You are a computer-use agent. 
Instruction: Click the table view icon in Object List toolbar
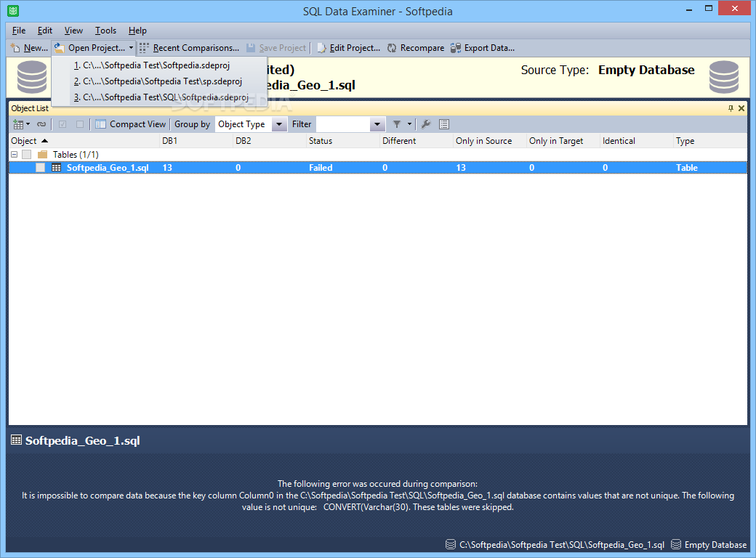click(18, 124)
